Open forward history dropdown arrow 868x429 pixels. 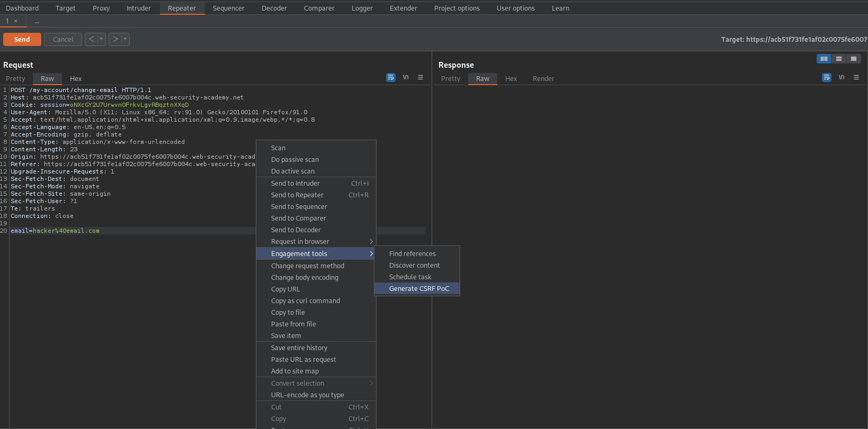[x=126, y=39]
